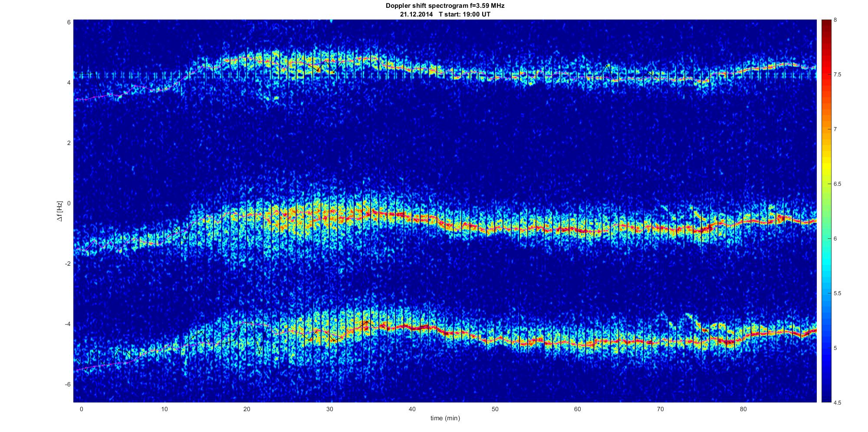868x432 pixels.
Task: Click the dark red top of the colorbar
Action: point(826,26)
